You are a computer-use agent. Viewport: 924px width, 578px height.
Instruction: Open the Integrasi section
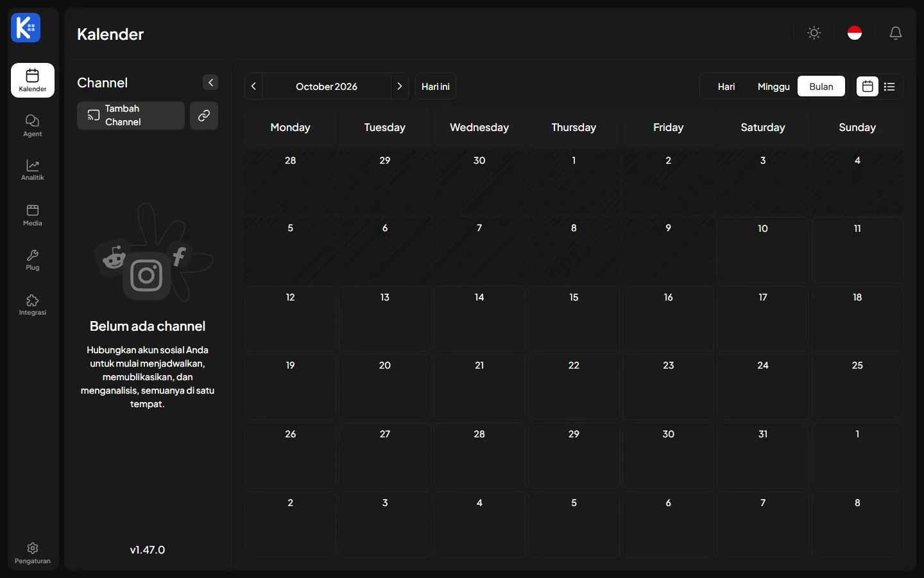(x=33, y=305)
